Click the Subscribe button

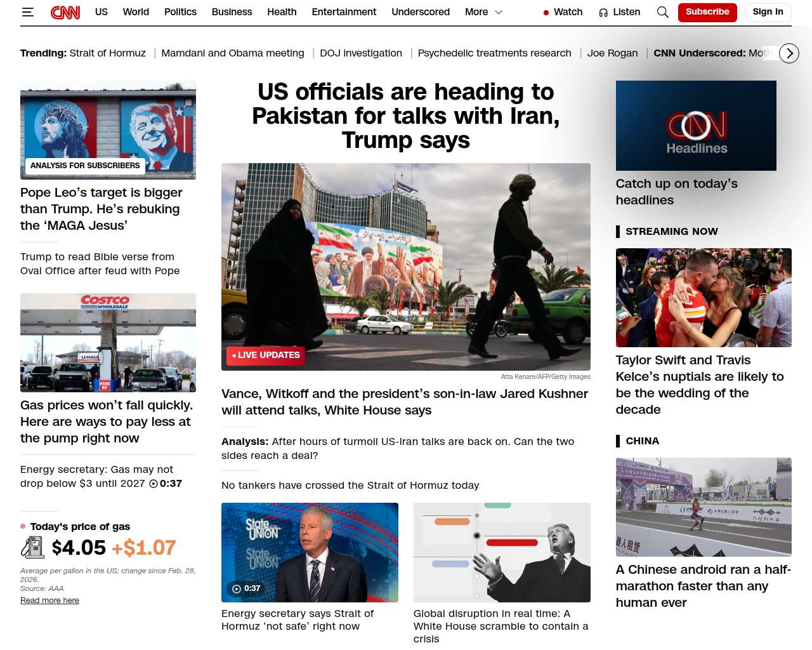pos(707,12)
